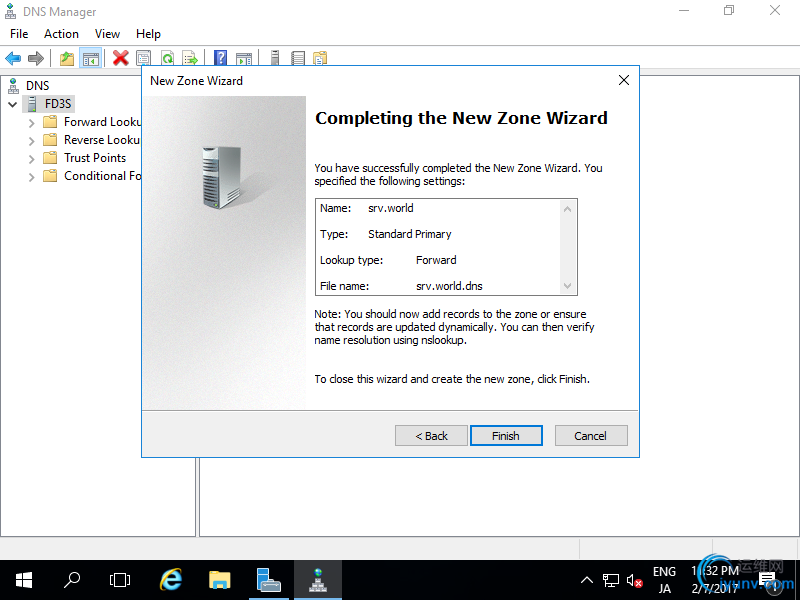800x600 pixels.
Task: Click the Forward arrow toolbar icon
Action: click(36, 58)
